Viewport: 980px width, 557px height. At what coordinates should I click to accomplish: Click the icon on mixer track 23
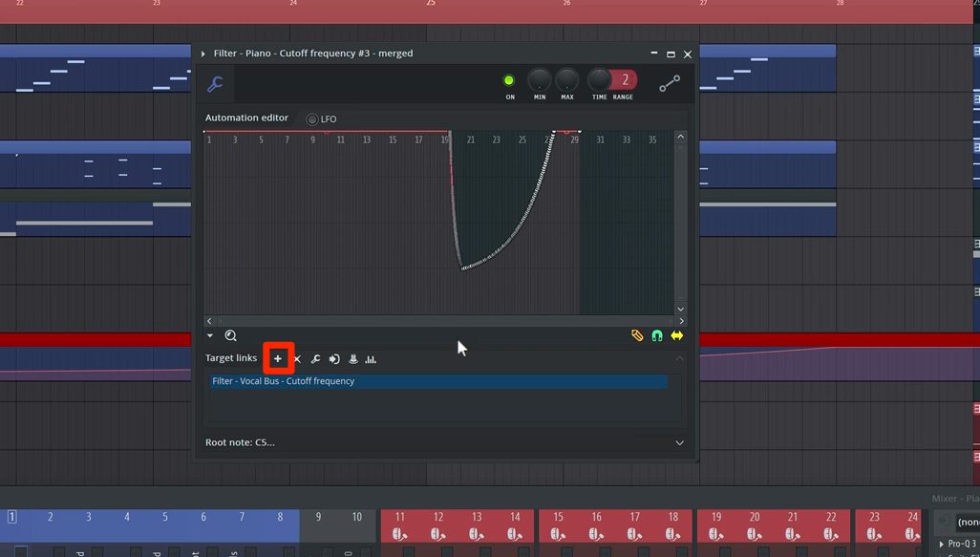[x=874, y=534]
